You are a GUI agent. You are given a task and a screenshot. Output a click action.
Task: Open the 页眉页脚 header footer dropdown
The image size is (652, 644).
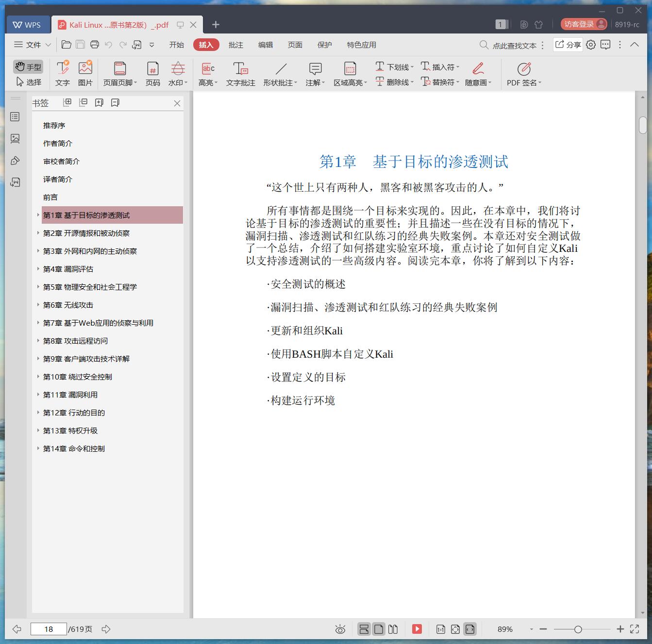click(x=120, y=74)
